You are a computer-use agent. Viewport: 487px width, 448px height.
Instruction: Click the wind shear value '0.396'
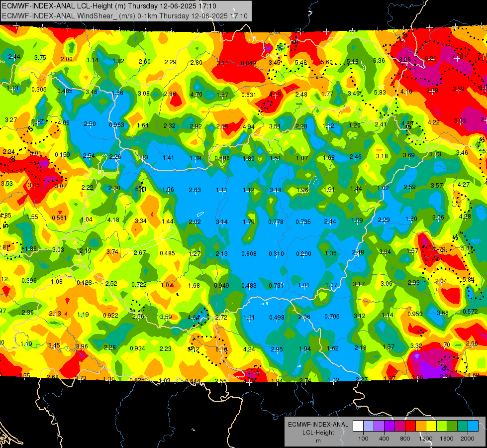click(29, 281)
